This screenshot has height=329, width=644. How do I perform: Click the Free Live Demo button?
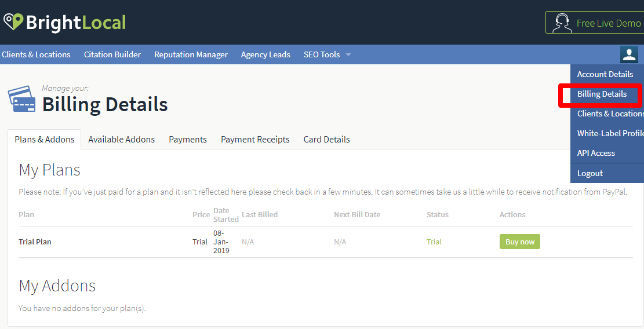coord(595,23)
